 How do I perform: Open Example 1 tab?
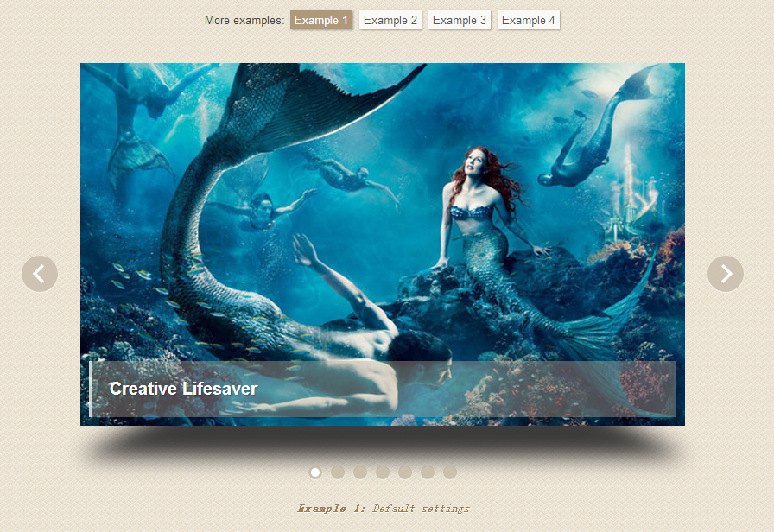pos(321,20)
